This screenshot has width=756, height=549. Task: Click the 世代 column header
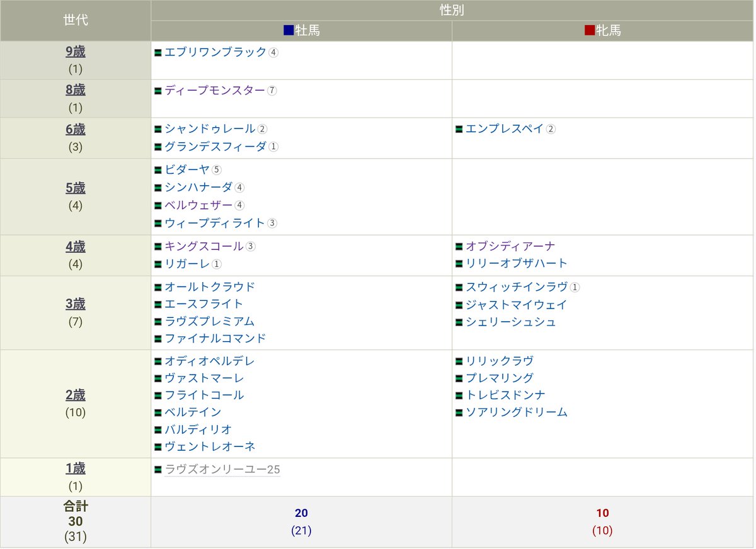pyautogui.click(x=76, y=20)
